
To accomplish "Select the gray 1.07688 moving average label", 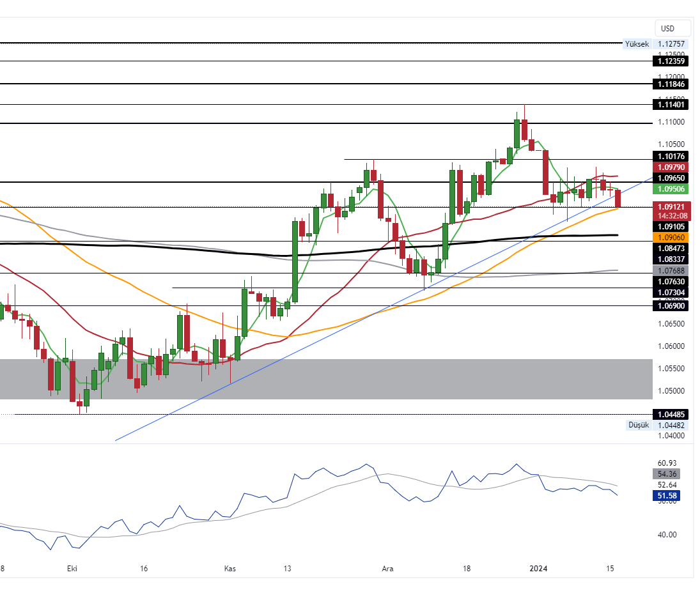I will pyautogui.click(x=671, y=270).
